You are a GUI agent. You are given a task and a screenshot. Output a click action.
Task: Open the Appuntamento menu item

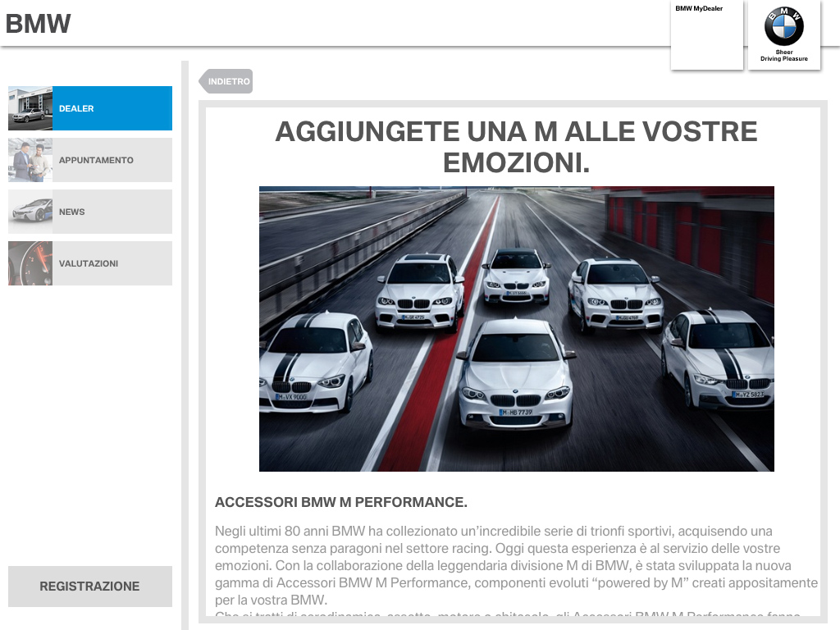(x=112, y=160)
